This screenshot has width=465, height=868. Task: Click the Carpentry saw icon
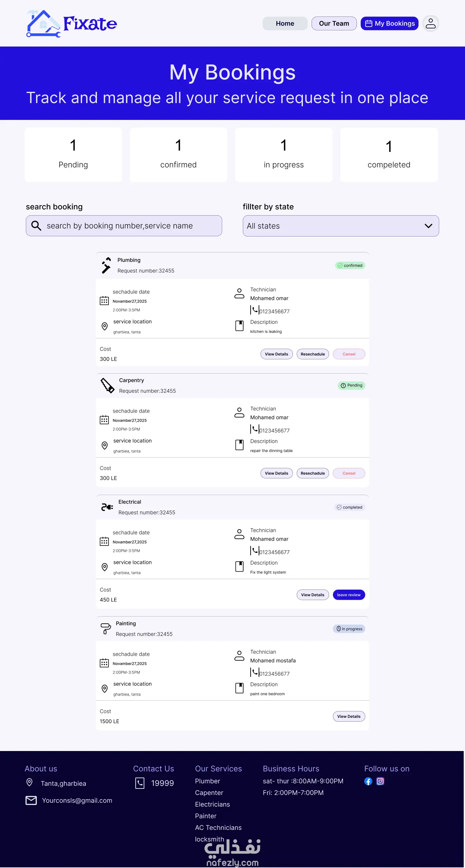(x=108, y=385)
